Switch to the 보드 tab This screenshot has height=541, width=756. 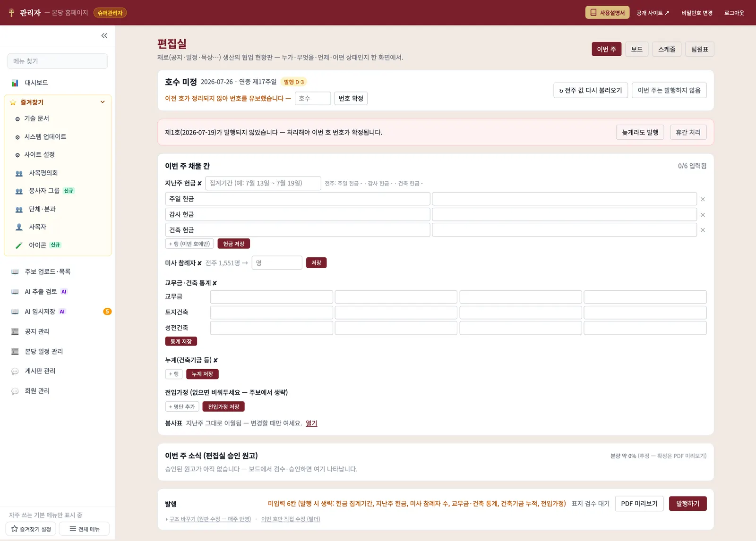pos(636,49)
